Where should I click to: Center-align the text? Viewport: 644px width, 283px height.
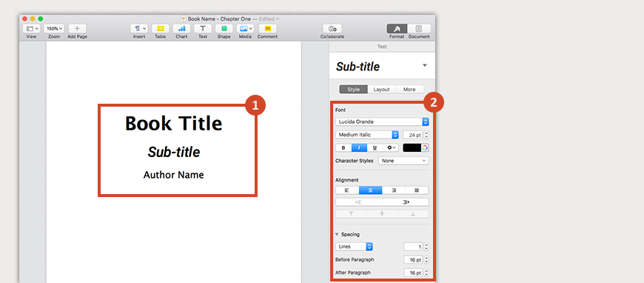click(370, 190)
